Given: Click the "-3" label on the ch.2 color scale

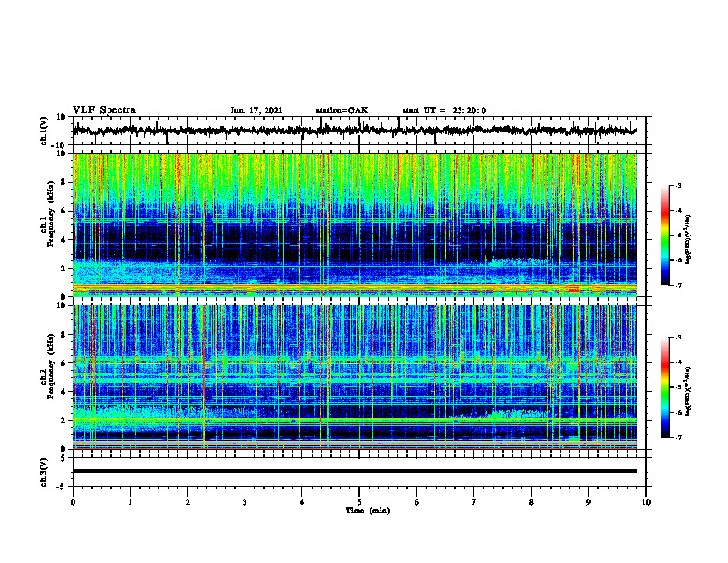Looking at the screenshot, I should coord(677,338).
